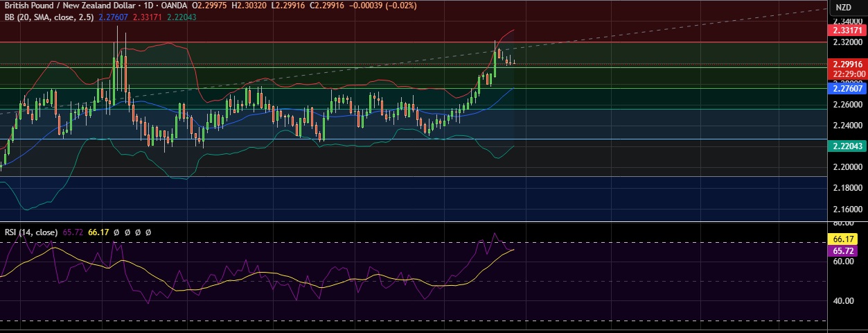Click the purple 65.72 value in RSI legend
The image size is (868, 333).
point(73,232)
